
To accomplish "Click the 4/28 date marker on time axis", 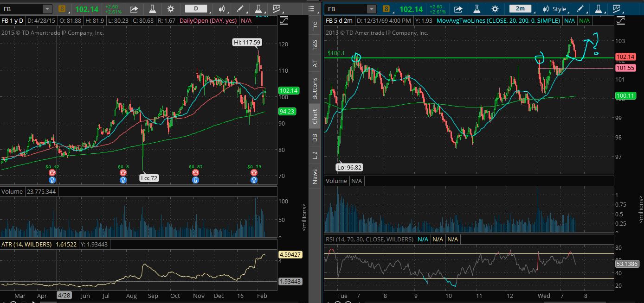I will [x=64, y=296].
